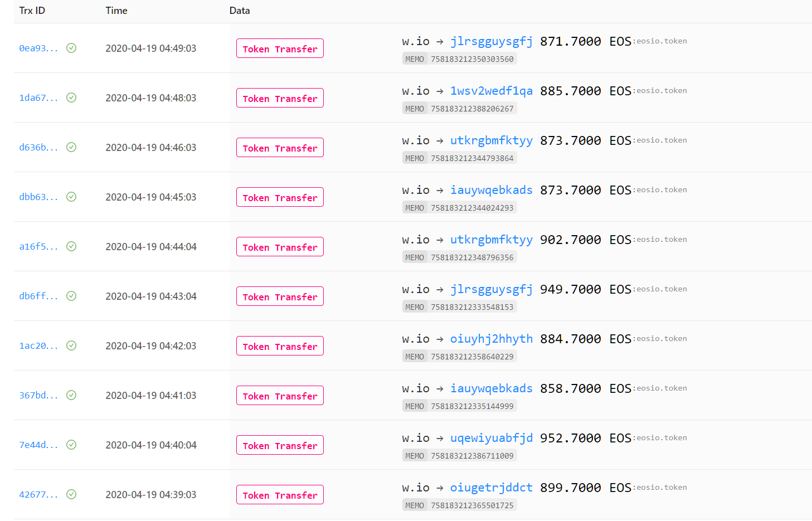
Task: Click the amount 899.7000
Action: (x=571, y=488)
